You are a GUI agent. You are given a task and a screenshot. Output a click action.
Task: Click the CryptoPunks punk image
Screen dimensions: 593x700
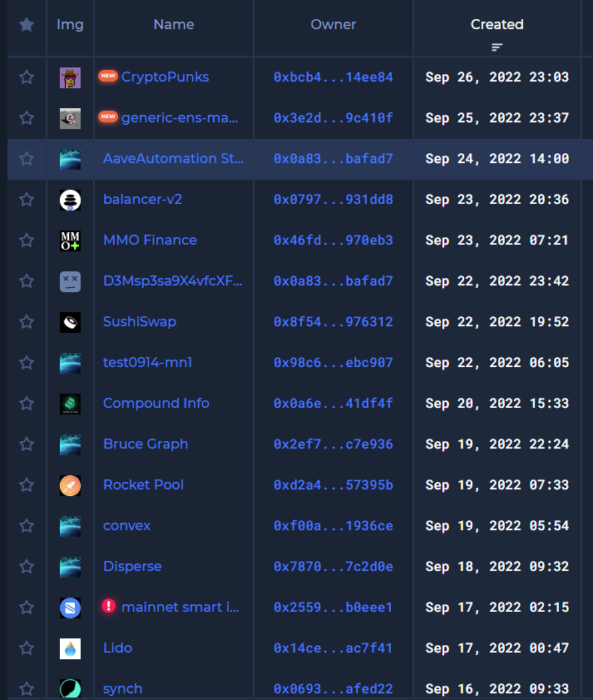pos(70,77)
